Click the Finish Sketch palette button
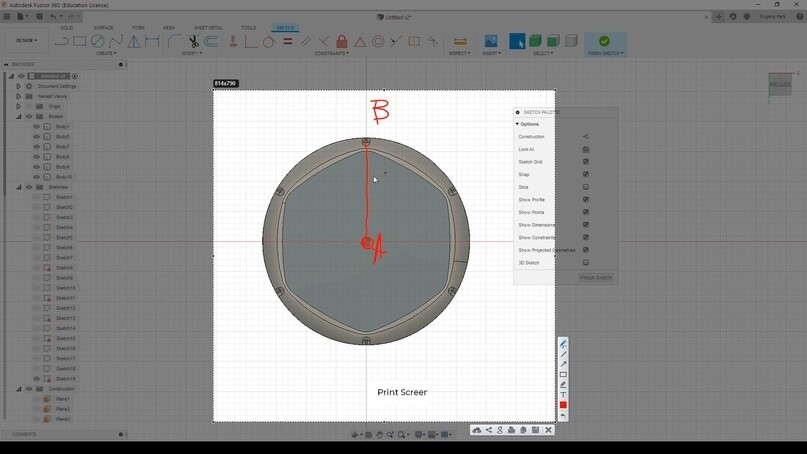 tap(595, 277)
